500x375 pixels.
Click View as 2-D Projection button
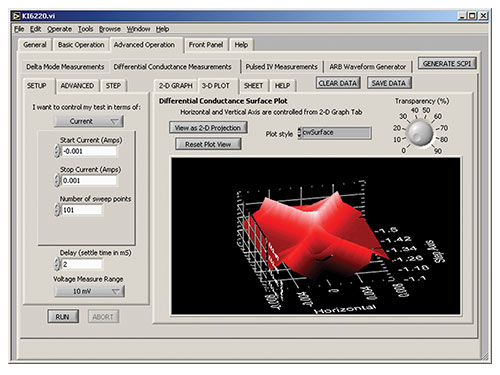coord(208,128)
